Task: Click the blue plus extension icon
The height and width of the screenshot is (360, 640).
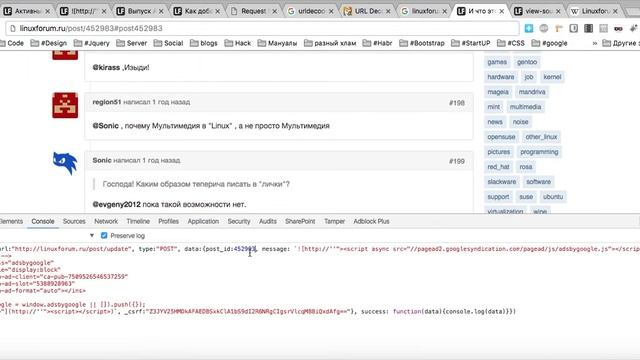Action: [529, 28]
